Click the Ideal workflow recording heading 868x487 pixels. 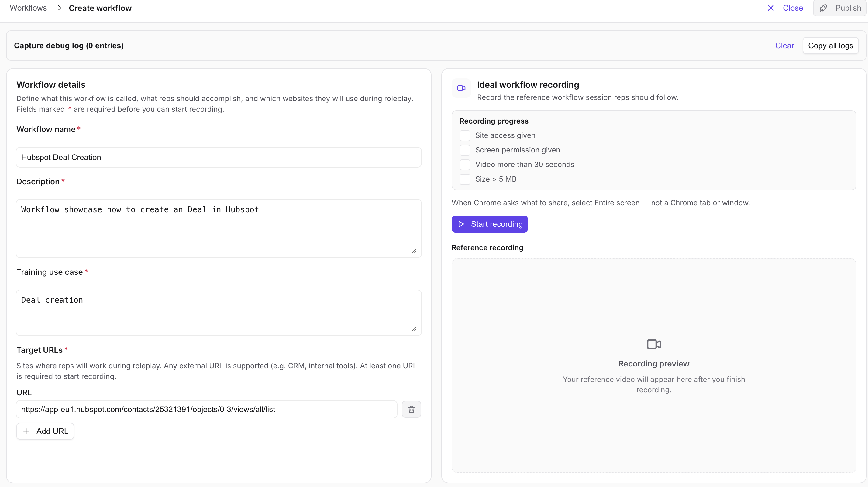528,85
